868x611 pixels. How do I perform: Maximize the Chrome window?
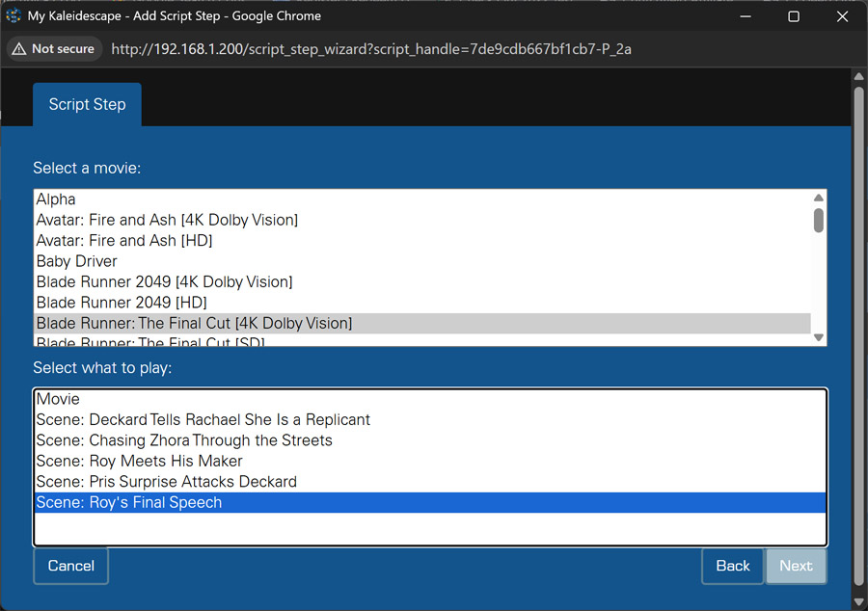pos(794,16)
